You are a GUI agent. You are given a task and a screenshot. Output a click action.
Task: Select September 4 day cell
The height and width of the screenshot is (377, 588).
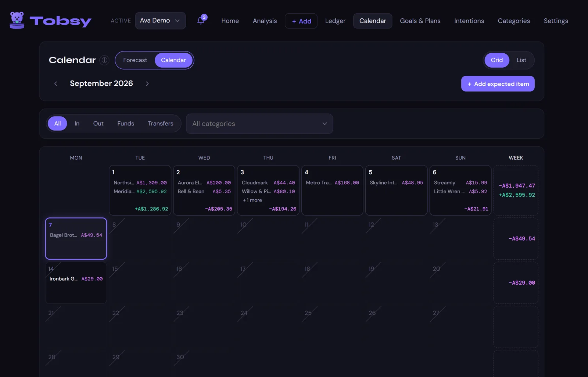coord(332,190)
